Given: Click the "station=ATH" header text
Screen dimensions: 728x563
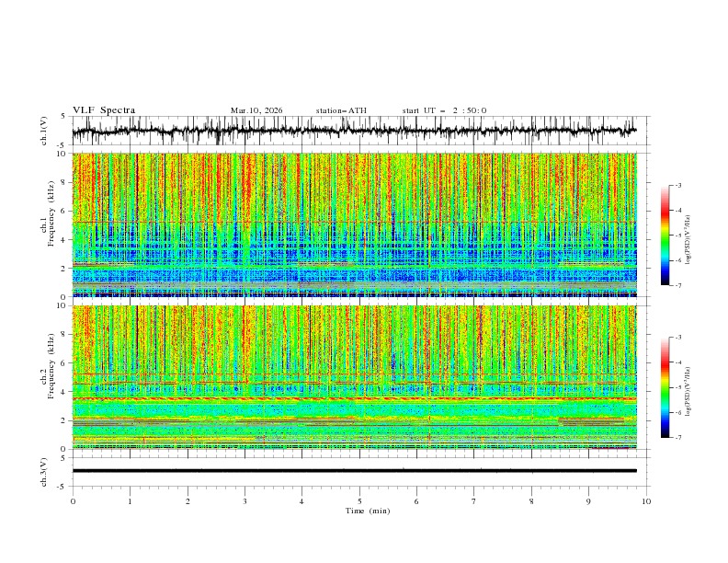Looking at the screenshot, I should [x=341, y=110].
